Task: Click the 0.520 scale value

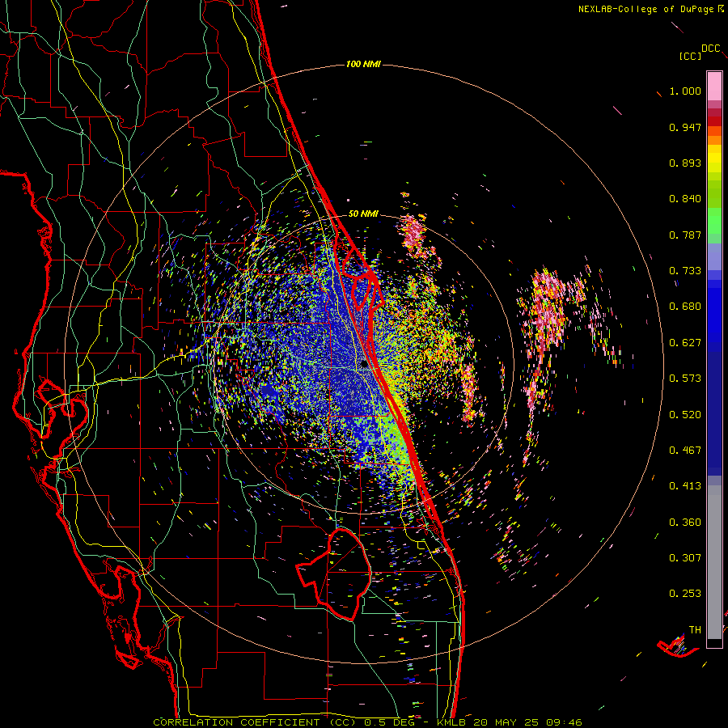Action: coord(685,415)
